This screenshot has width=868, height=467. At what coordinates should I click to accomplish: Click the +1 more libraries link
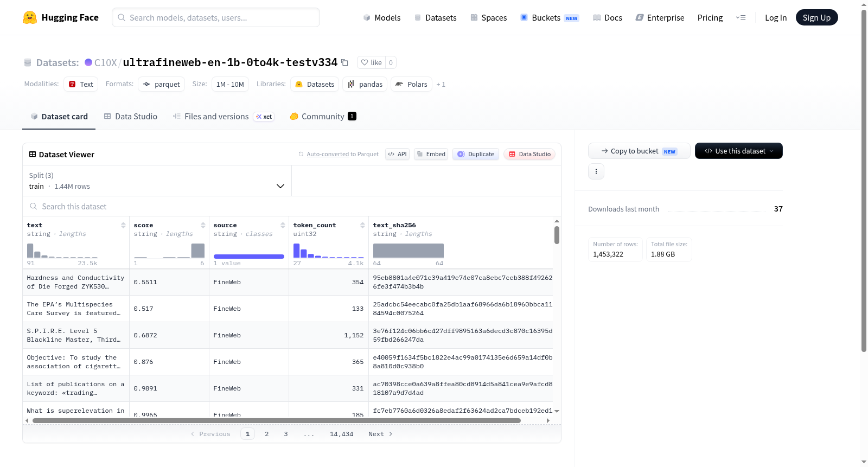click(441, 84)
